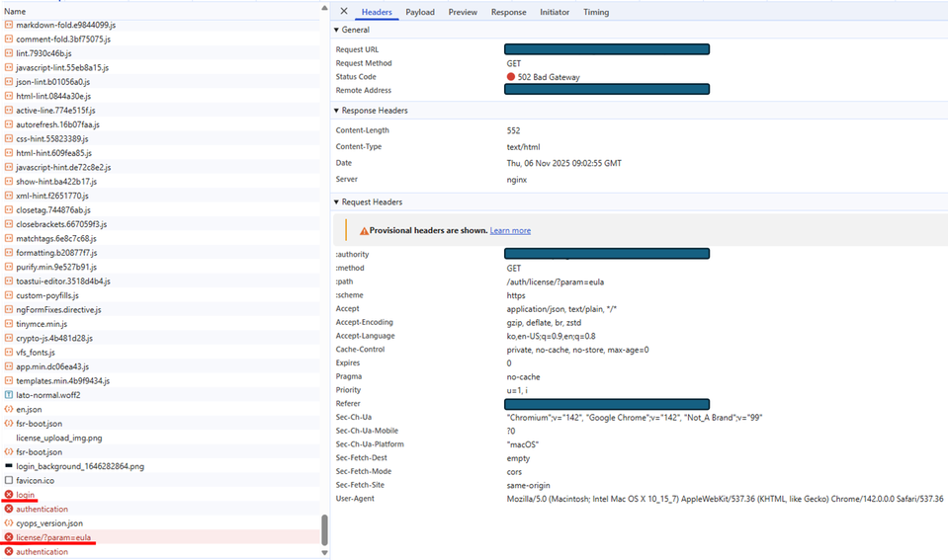Click the 502 Bad Gateway status text
948x560 pixels.
point(549,77)
